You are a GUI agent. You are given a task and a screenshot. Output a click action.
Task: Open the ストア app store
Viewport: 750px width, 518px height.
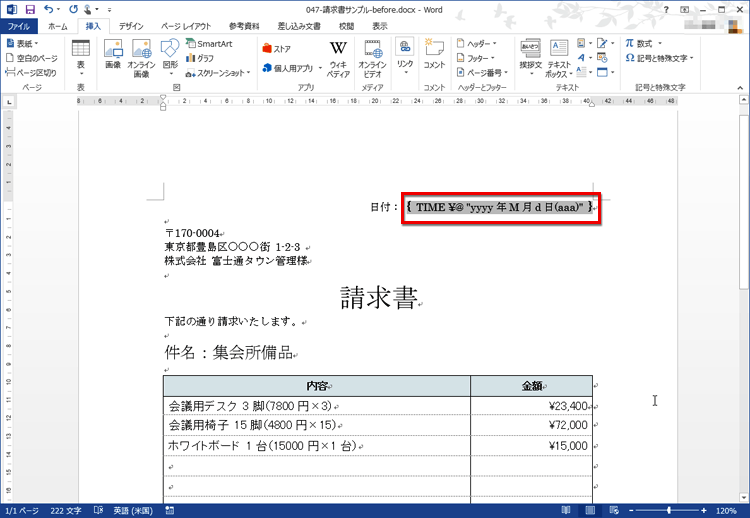pyautogui.click(x=276, y=49)
